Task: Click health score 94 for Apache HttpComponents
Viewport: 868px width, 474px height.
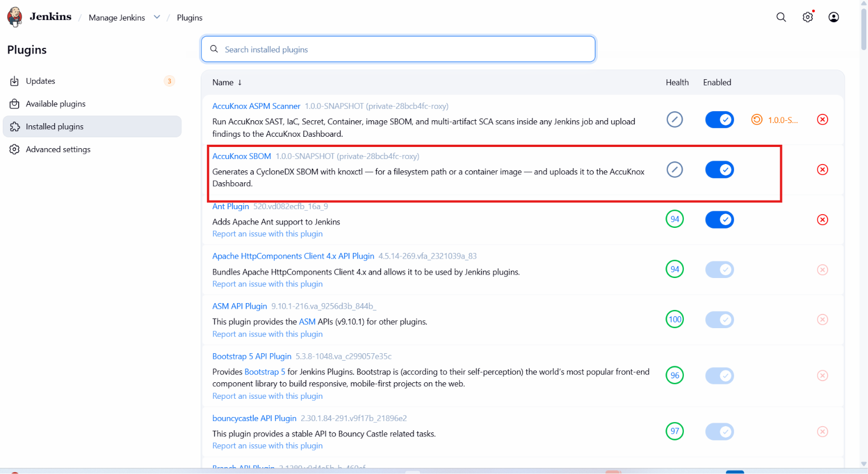Action: [675, 269]
